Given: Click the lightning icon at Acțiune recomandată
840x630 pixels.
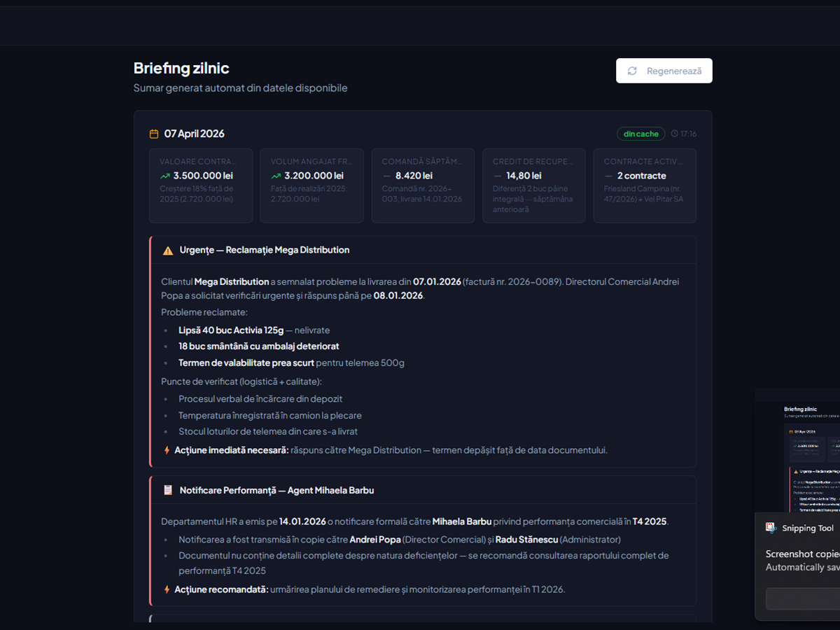Looking at the screenshot, I should pos(167,589).
